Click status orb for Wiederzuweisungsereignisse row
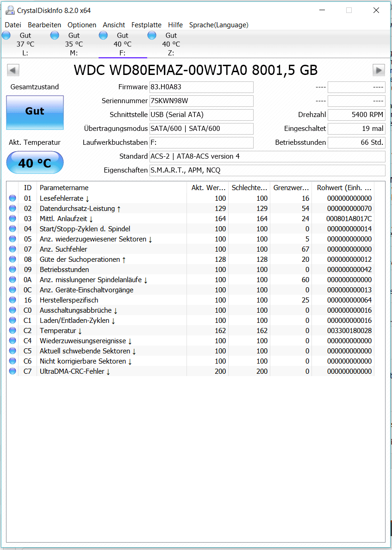 (x=12, y=340)
